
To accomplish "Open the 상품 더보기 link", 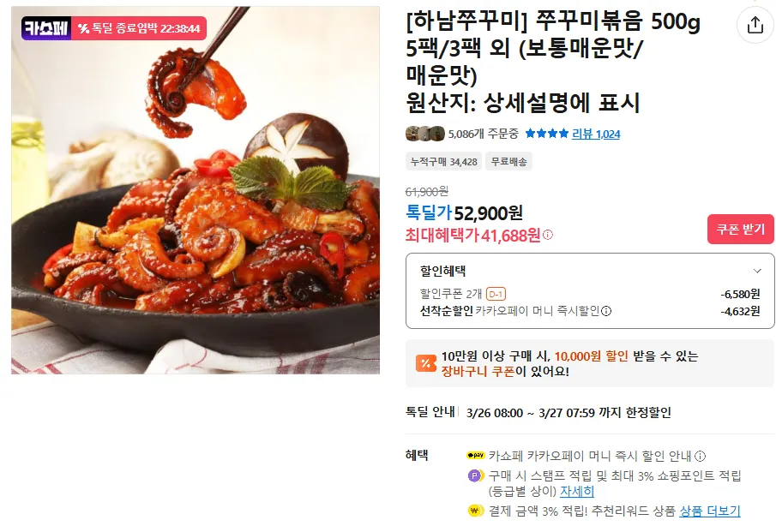I will pos(710,511).
